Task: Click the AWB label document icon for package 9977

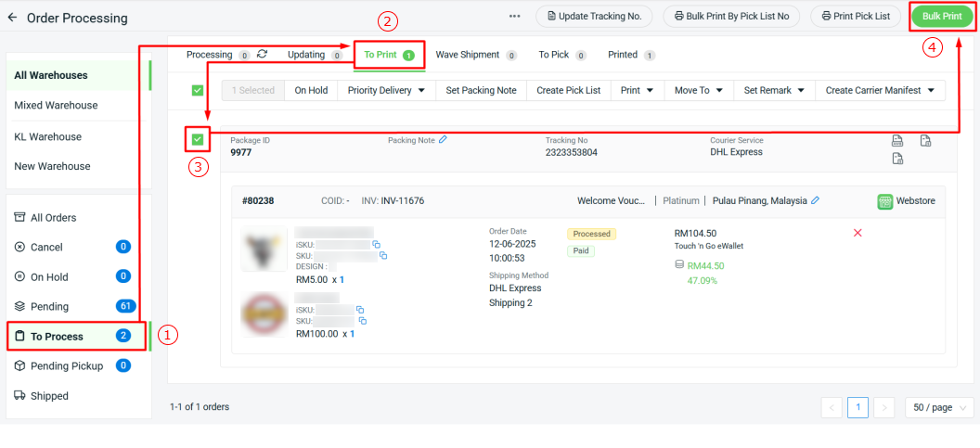Action: (x=896, y=140)
